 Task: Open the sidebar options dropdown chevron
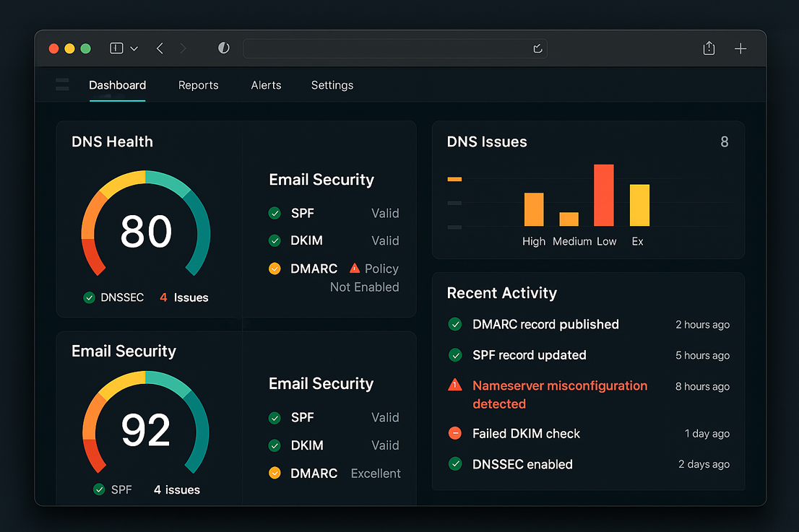(134, 48)
